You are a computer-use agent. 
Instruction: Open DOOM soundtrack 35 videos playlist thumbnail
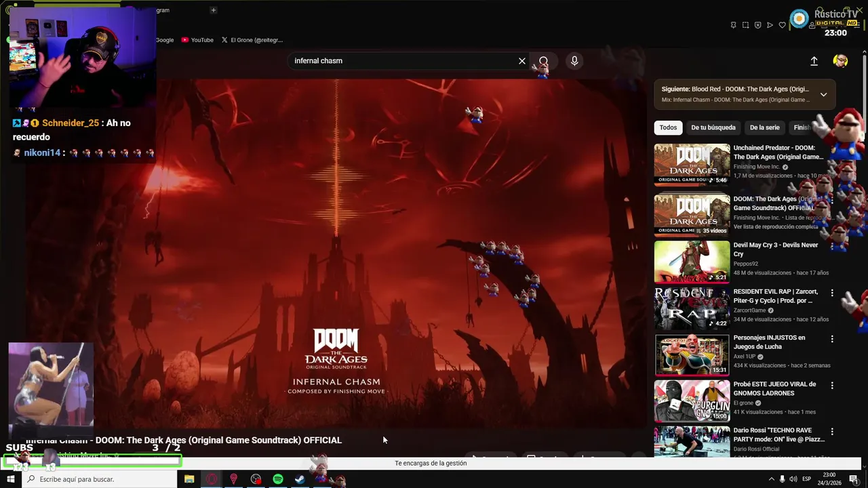[692, 214]
